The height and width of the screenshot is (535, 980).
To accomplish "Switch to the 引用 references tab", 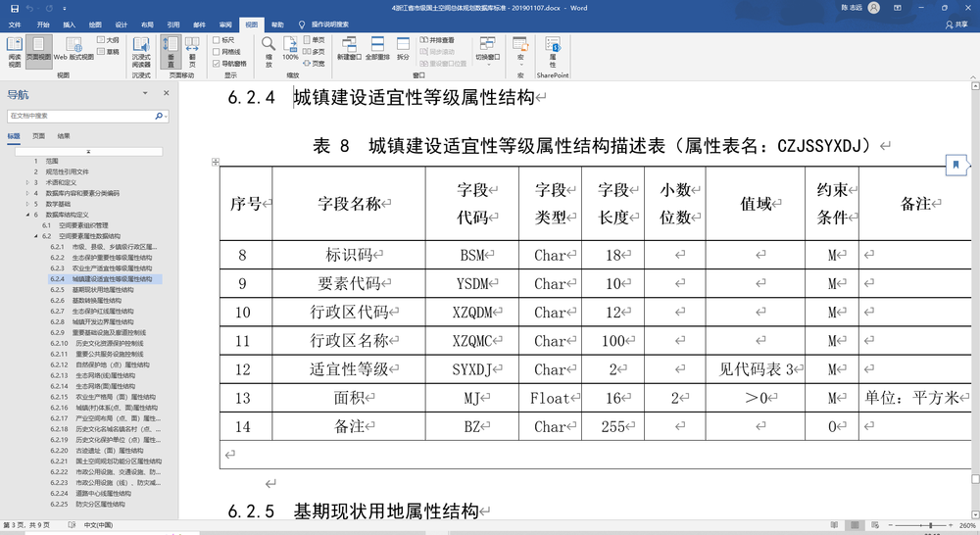I will click(173, 25).
